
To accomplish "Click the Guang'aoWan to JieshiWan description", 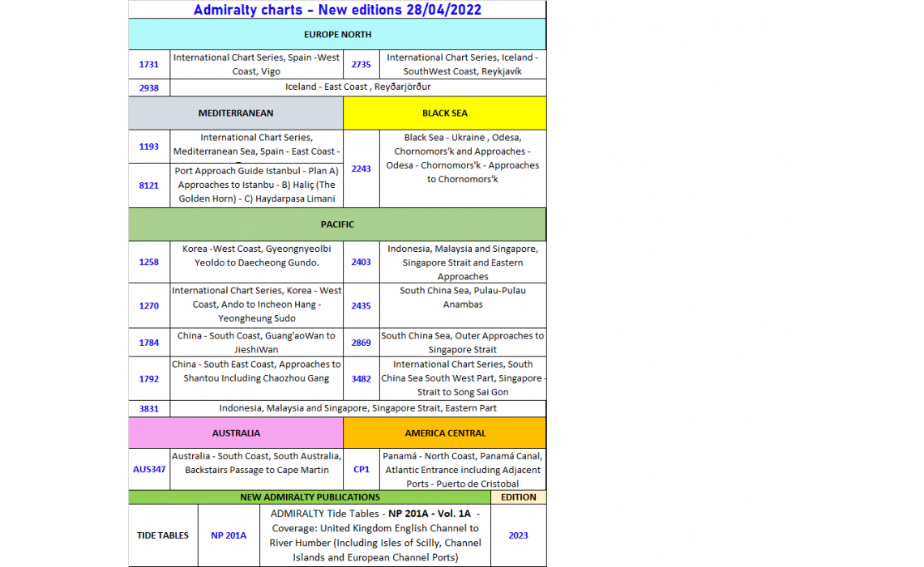I will [x=256, y=343].
